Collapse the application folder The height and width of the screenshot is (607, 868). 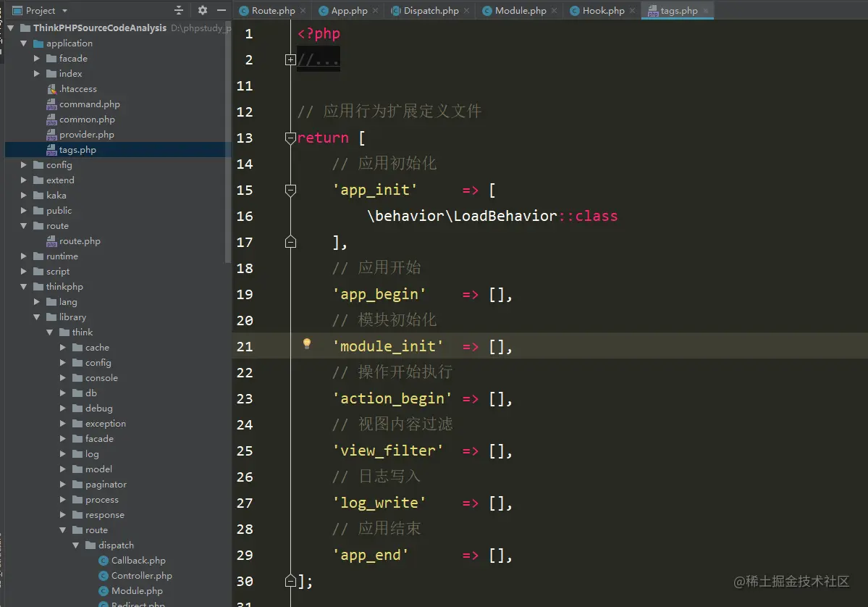23,43
